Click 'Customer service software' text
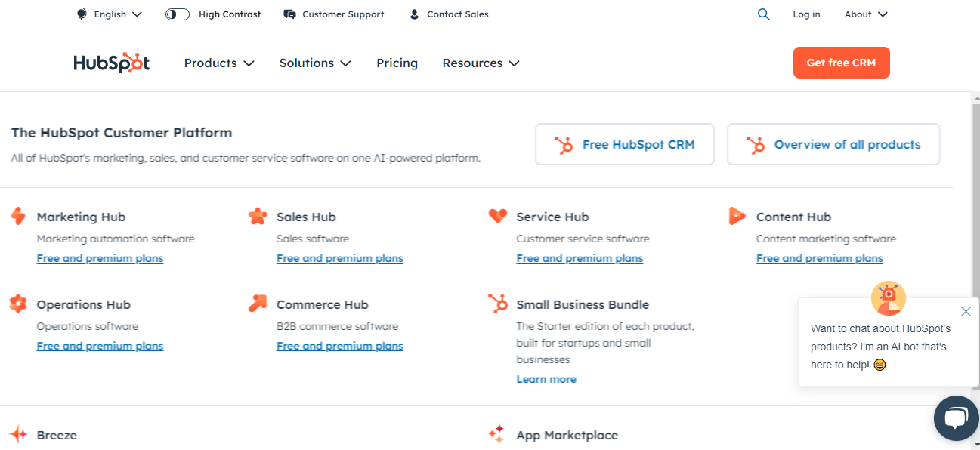Image resolution: width=980 pixels, height=450 pixels. pyautogui.click(x=583, y=239)
